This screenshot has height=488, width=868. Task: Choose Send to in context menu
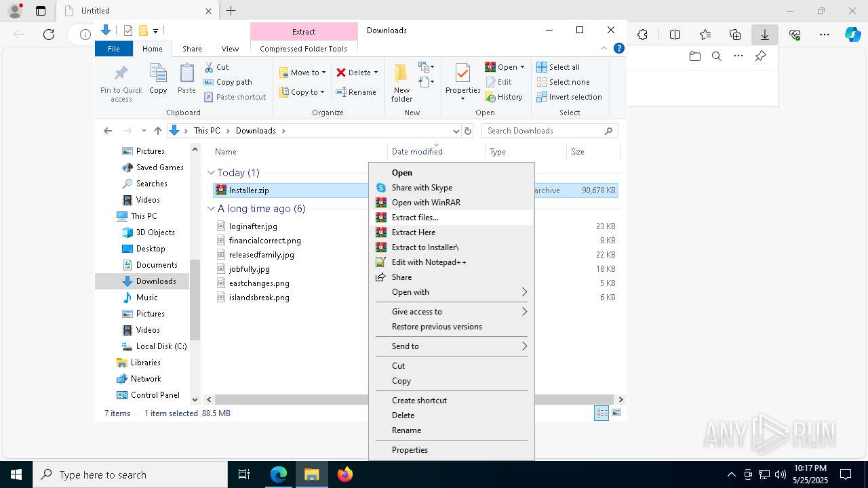click(452, 346)
